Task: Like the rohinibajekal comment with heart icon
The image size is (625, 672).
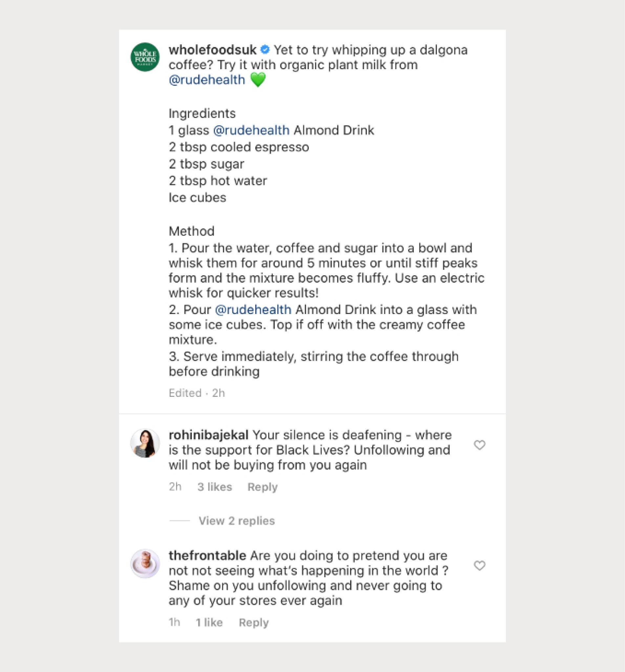Action: (479, 445)
